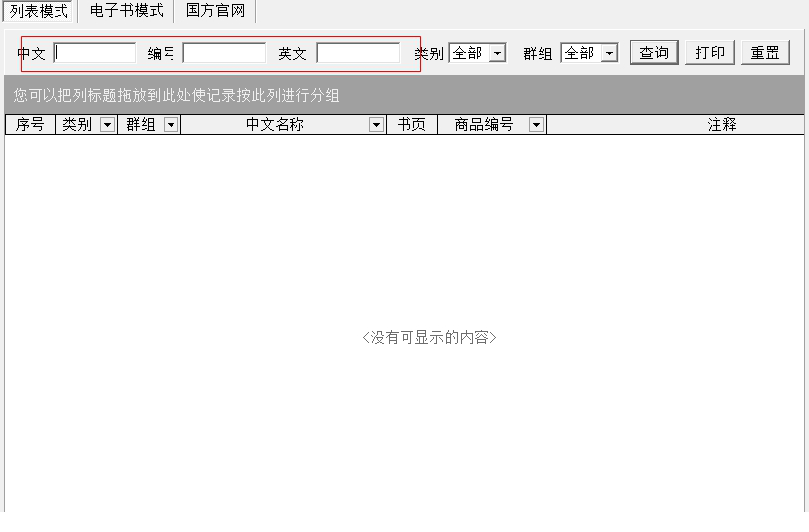The width and height of the screenshot is (809, 532).
Task: Click the 书页 column header
Action: (411, 124)
